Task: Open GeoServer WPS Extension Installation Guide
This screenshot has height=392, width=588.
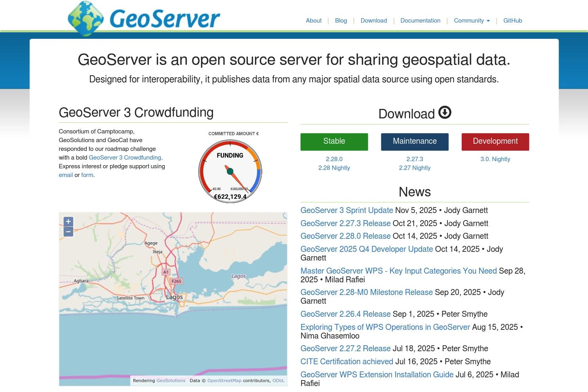Action: pos(377,375)
